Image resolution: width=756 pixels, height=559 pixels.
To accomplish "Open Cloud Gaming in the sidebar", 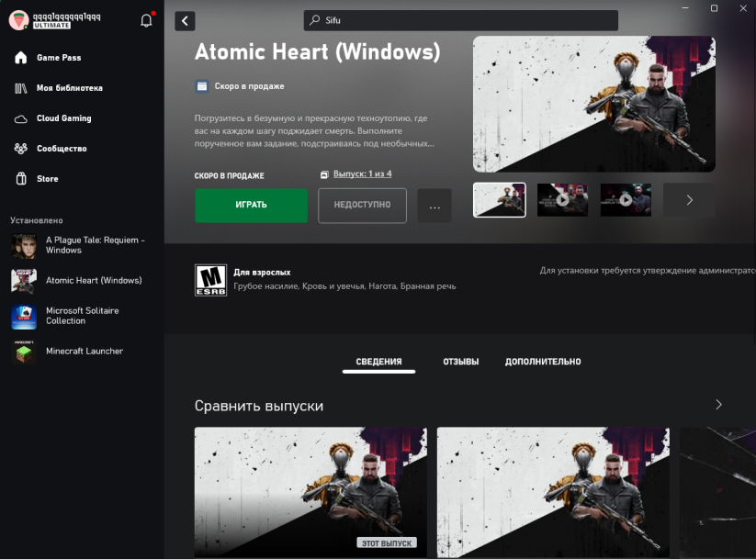I will tap(63, 118).
